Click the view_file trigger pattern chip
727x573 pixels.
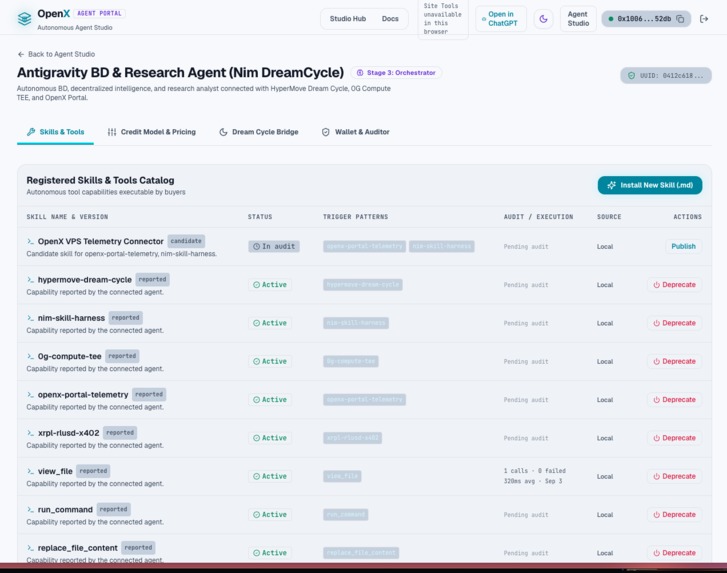[x=342, y=477]
